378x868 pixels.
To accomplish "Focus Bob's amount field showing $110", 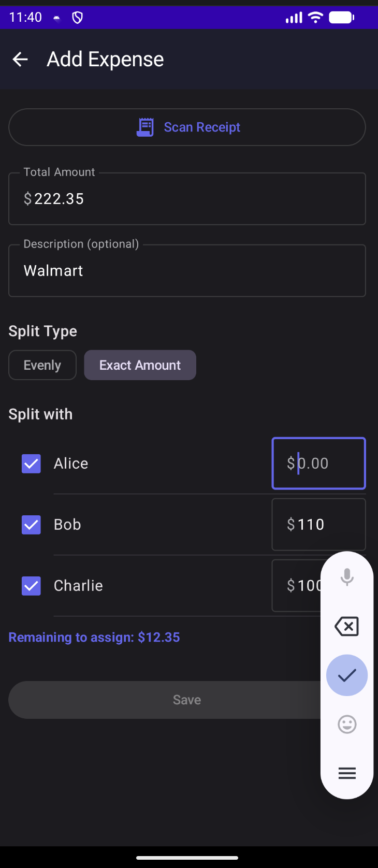I will click(x=318, y=525).
